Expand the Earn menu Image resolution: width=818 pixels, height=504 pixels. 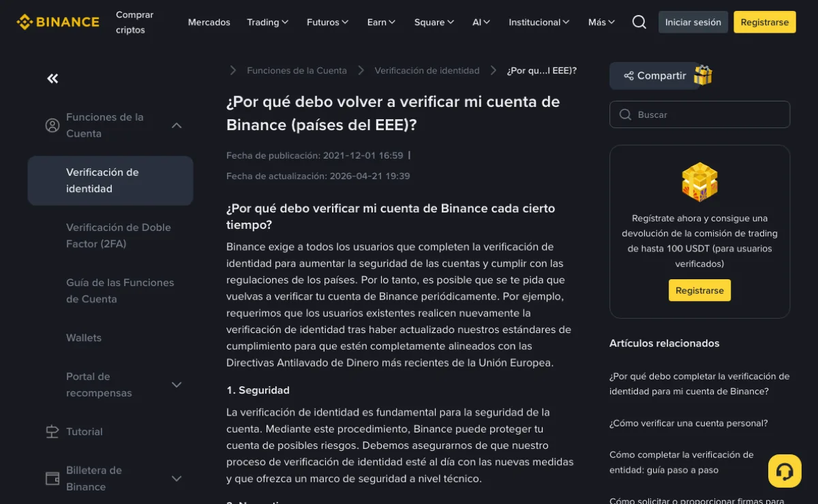(381, 22)
